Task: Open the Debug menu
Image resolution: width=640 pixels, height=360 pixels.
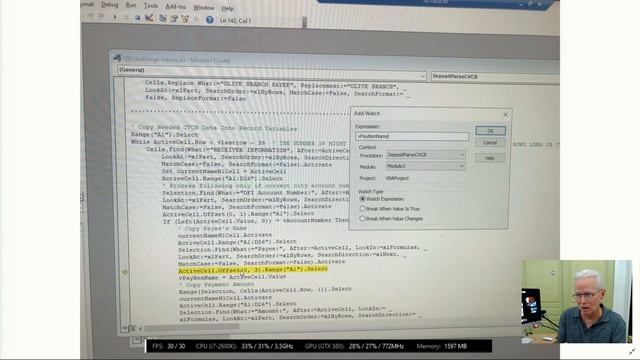Action: (109, 5)
